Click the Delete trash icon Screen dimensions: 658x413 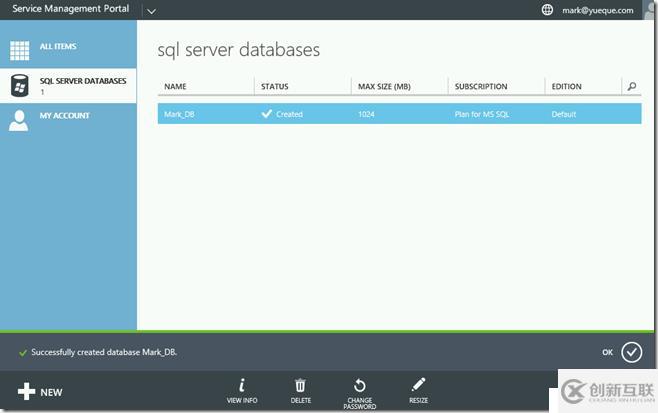300,385
